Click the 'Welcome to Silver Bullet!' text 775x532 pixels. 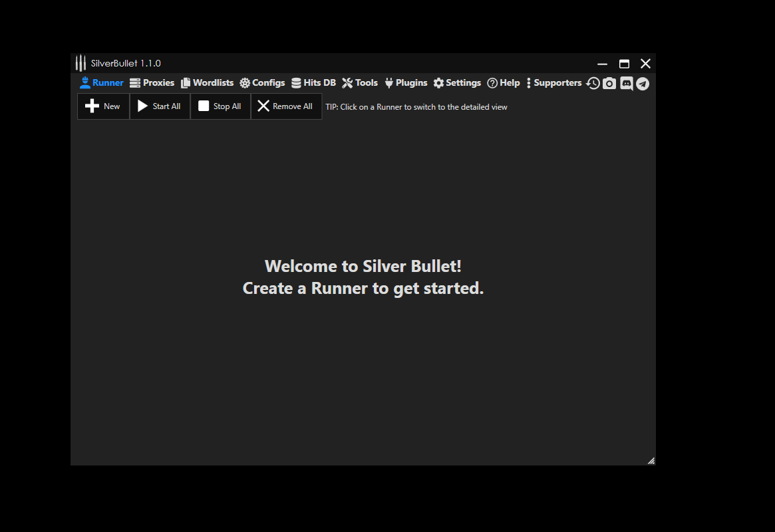(x=363, y=266)
